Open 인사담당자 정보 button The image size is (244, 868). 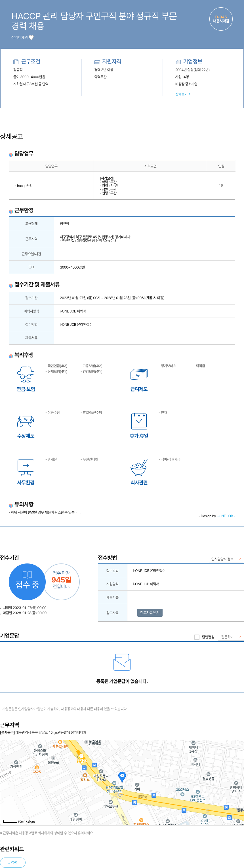click(226, 559)
